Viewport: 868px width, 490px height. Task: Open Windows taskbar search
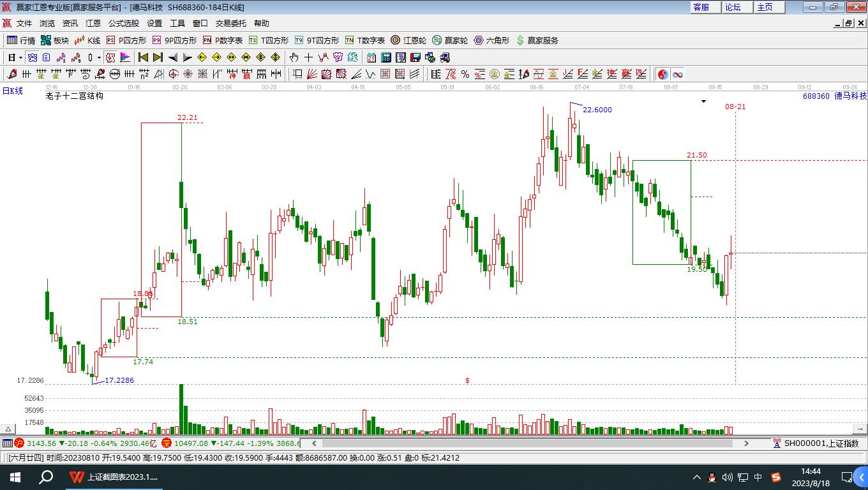coord(46,477)
